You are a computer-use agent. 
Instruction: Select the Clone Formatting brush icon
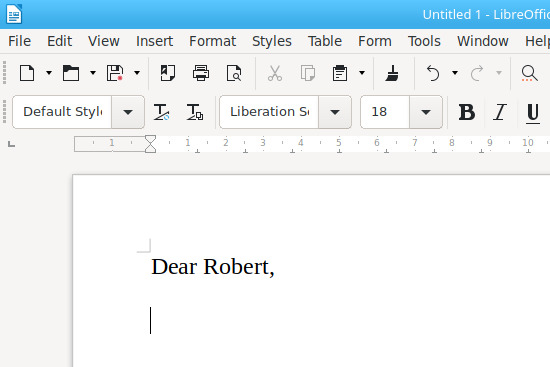392,73
